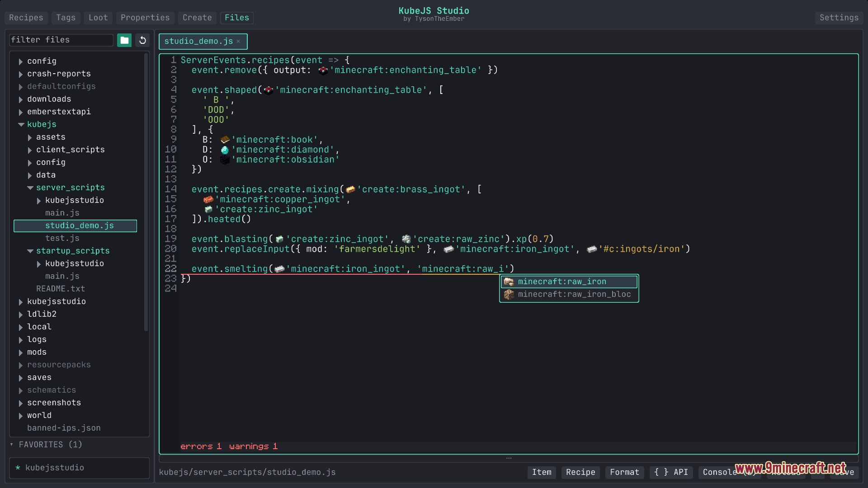The width and height of the screenshot is (868, 488).
Task: Open kubejsstudio favorite entry
Action: coord(80,468)
